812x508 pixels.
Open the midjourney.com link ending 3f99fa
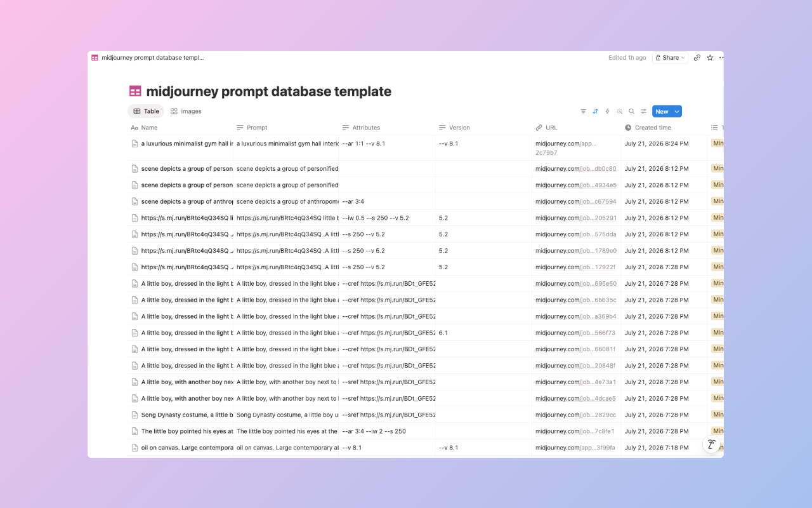point(575,448)
